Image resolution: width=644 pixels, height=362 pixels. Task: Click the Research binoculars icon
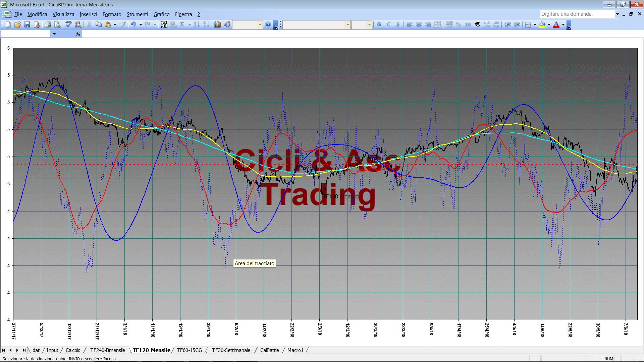[x=78, y=24]
